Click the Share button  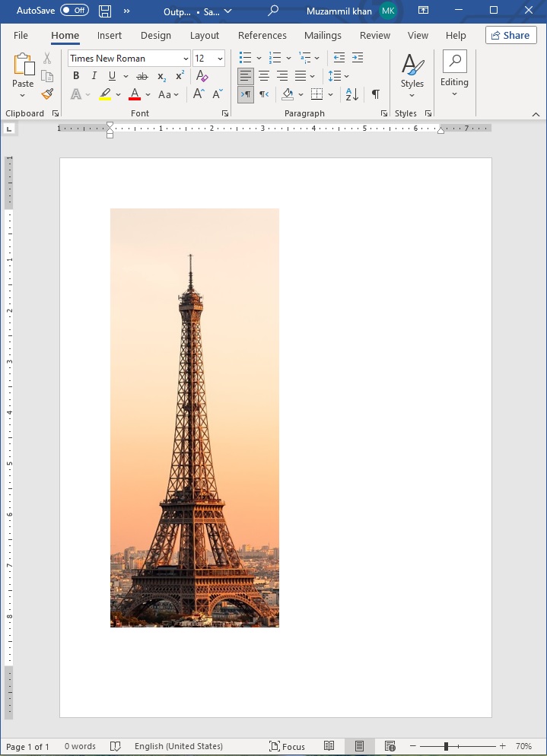point(510,35)
